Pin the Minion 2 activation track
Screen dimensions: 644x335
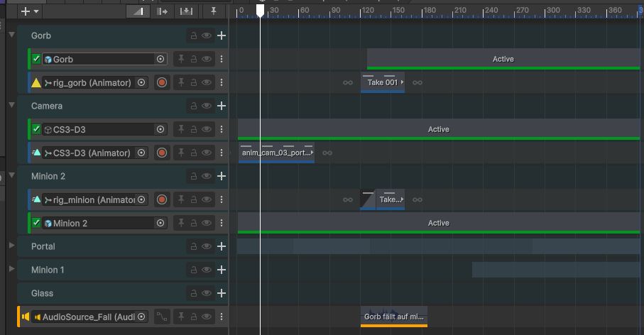click(x=181, y=223)
